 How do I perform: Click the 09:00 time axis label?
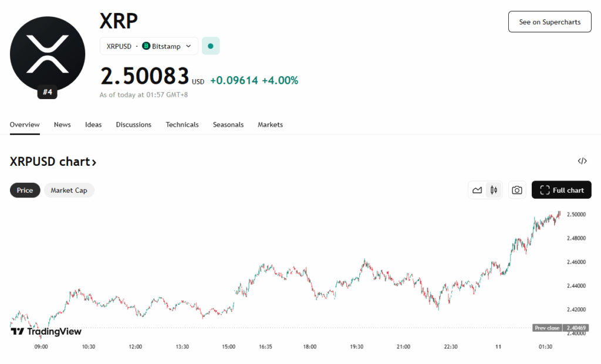[41, 347]
